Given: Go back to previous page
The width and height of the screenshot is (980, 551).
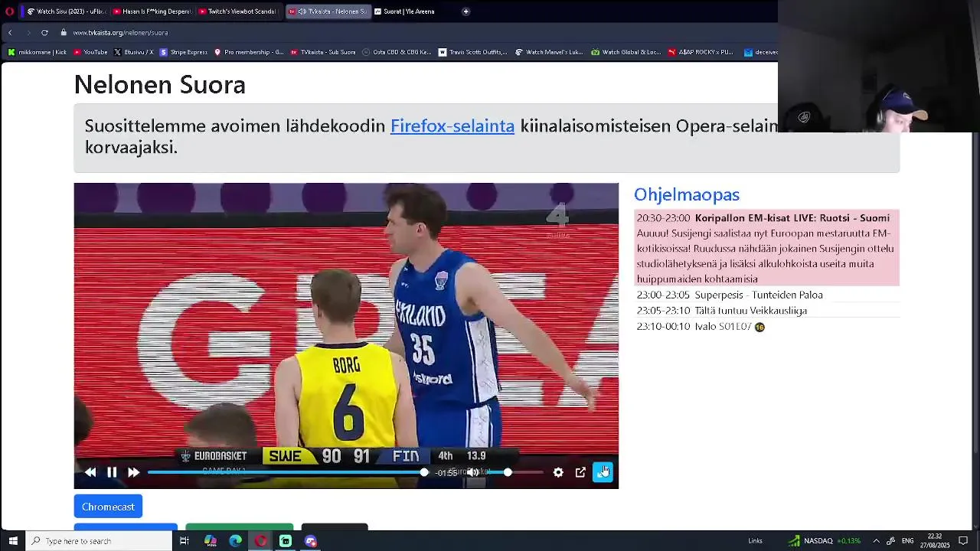Looking at the screenshot, I should [x=10, y=33].
